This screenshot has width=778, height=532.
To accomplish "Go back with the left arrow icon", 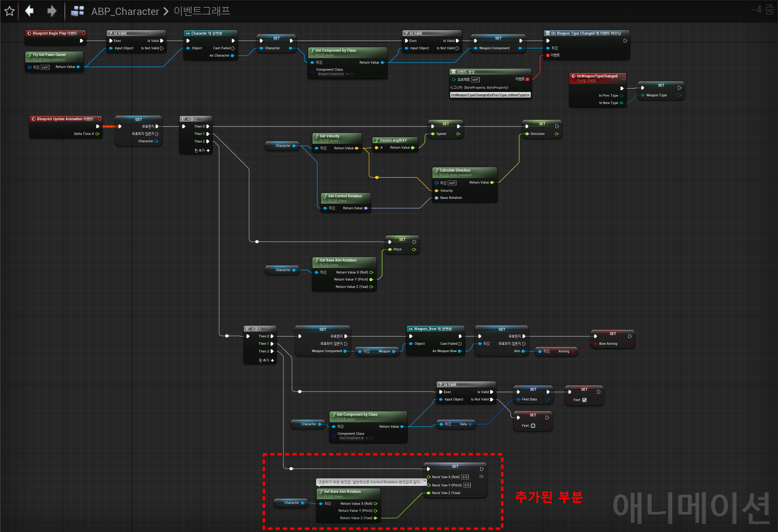I will (29, 11).
